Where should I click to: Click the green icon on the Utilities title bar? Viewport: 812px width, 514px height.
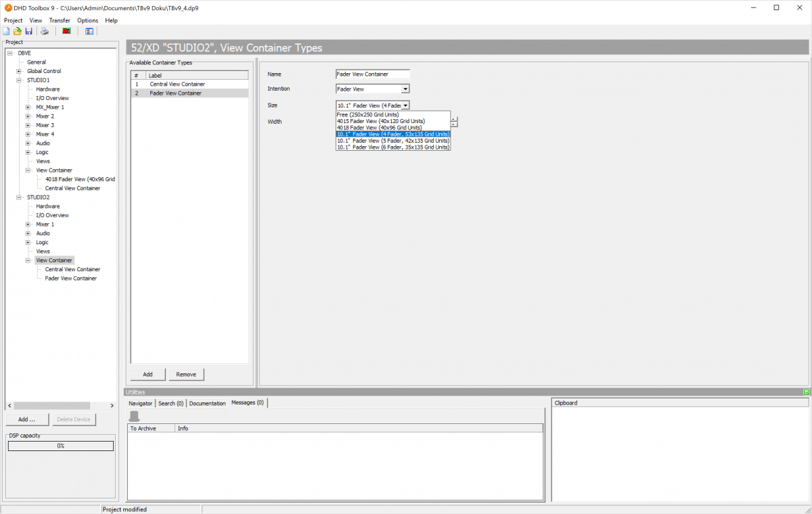tap(805, 391)
